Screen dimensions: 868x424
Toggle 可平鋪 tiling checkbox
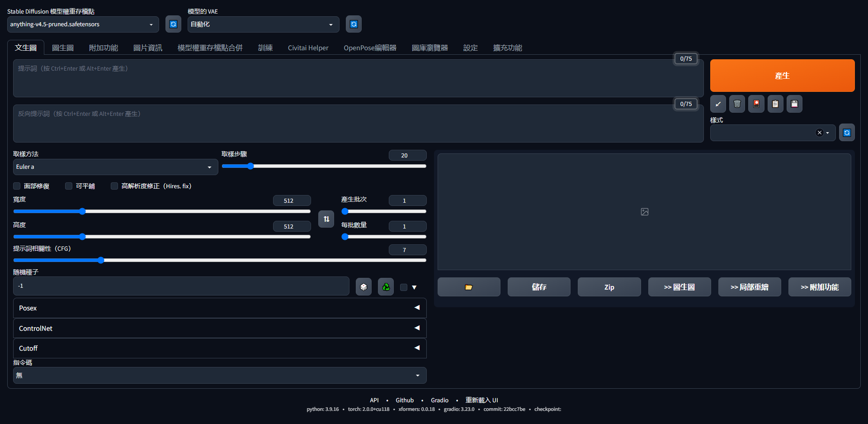[69, 186]
